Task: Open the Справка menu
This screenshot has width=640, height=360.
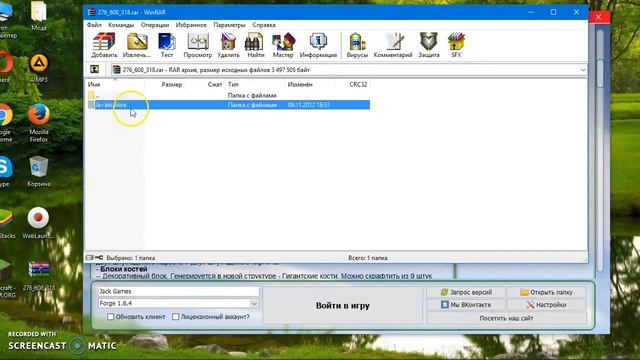Action: 264,25
